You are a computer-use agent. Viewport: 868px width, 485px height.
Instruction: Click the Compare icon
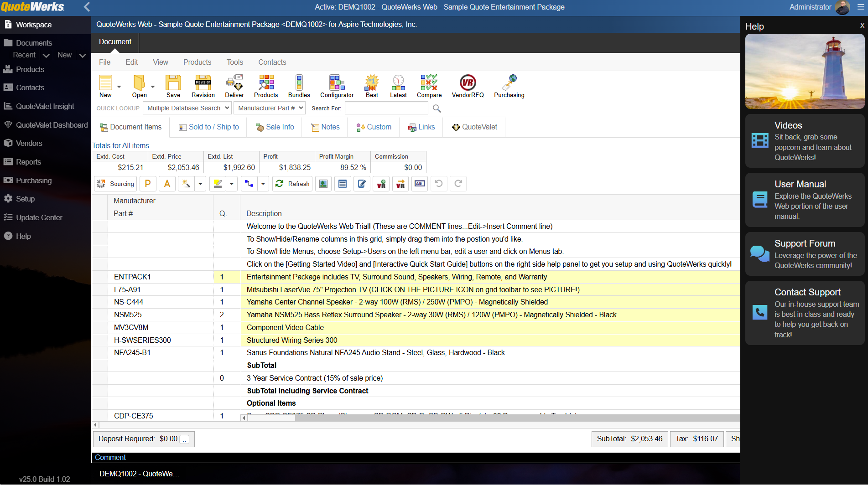pos(429,86)
